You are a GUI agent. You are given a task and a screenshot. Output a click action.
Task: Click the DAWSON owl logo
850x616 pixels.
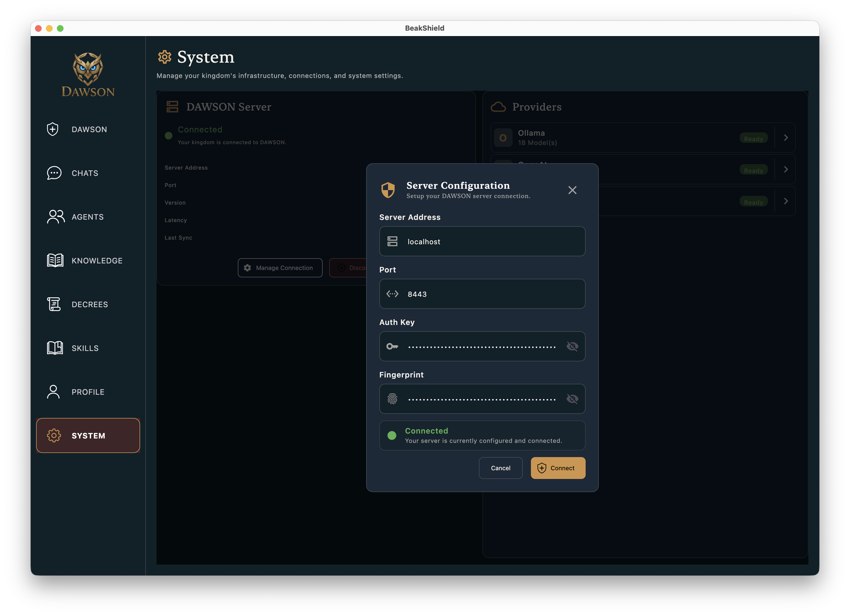(x=88, y=75)
